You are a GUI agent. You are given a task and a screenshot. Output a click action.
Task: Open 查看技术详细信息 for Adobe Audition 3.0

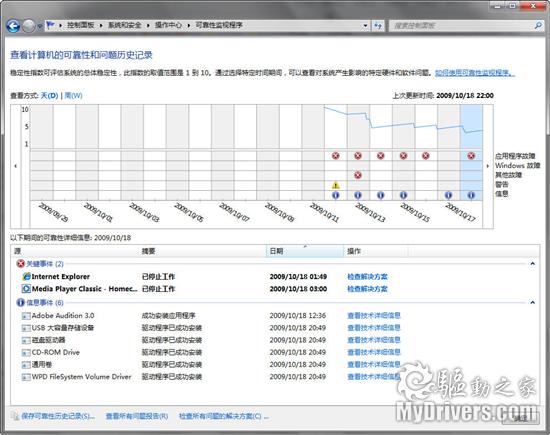(374, 315)
